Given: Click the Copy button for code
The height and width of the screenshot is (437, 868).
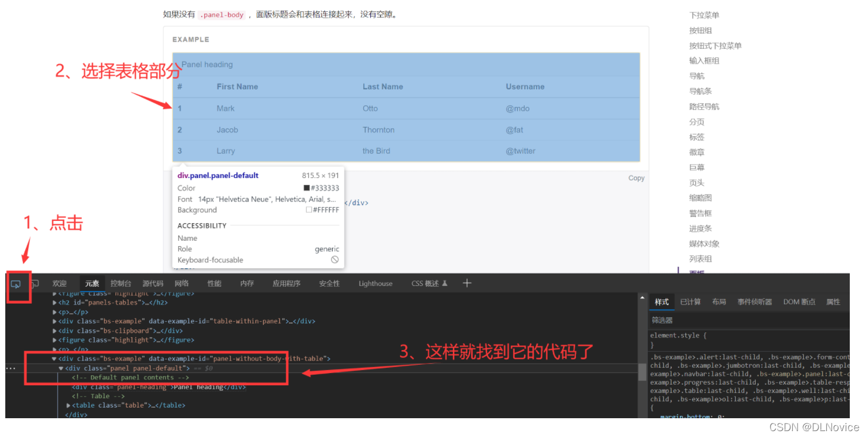Looking at the screenshot, I should tap(636, 178).
